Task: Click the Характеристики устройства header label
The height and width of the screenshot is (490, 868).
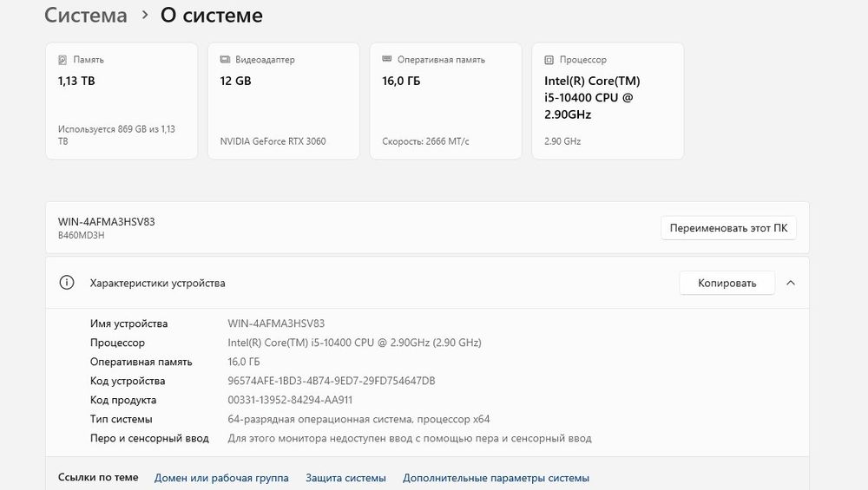Action: (158, 284)
